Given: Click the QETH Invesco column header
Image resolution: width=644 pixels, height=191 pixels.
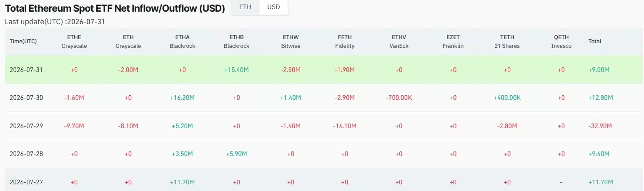Looking at the screenshot, I should click(561, 42).
